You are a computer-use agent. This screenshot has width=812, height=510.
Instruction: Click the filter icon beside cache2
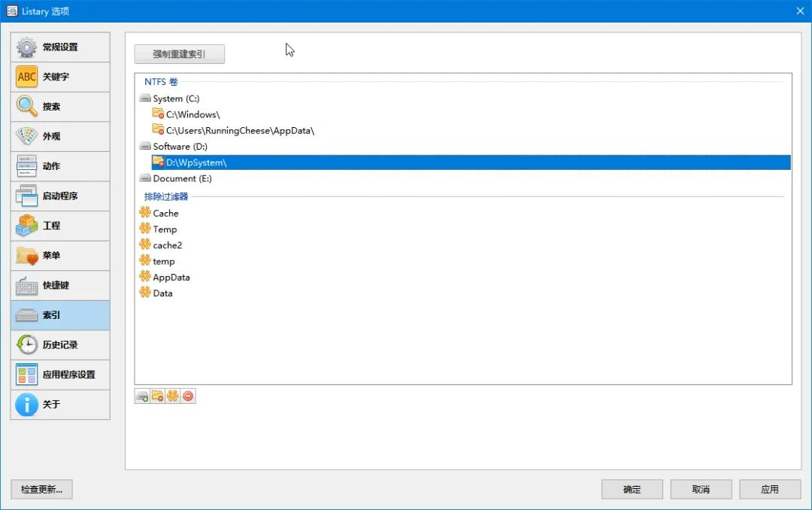tap(145, 244)
